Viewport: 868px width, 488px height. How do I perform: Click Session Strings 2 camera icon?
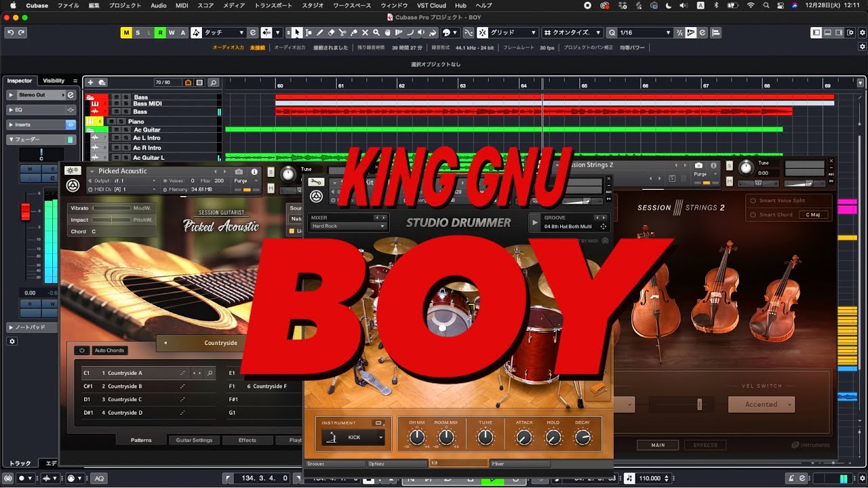click(698, 165)
